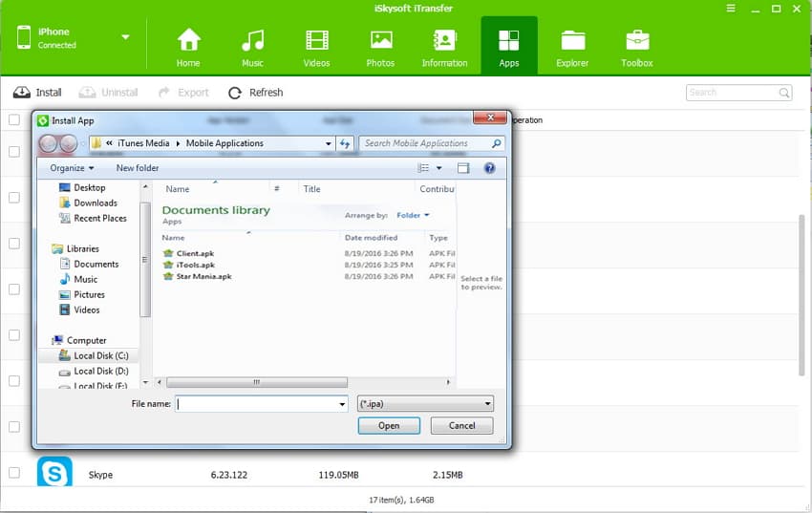Select the Star Mania.apk file
812x513 pixels.
click(198, 276)
